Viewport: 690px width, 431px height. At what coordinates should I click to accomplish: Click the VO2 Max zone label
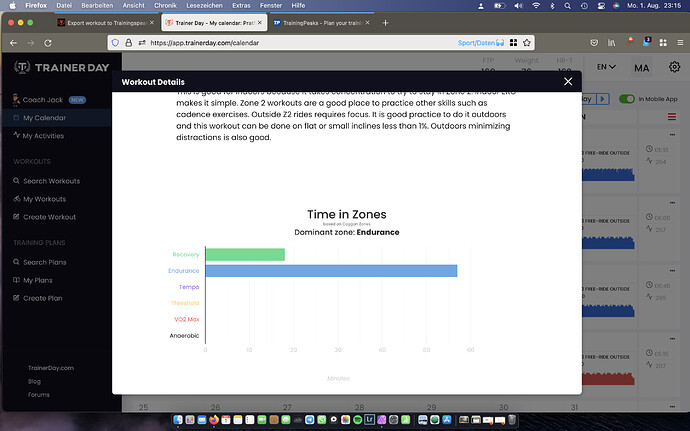point(187,319)
